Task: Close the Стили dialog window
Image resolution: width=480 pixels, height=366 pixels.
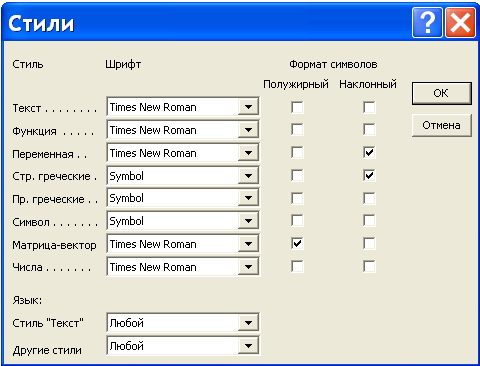Action: [x=460, y=23]
